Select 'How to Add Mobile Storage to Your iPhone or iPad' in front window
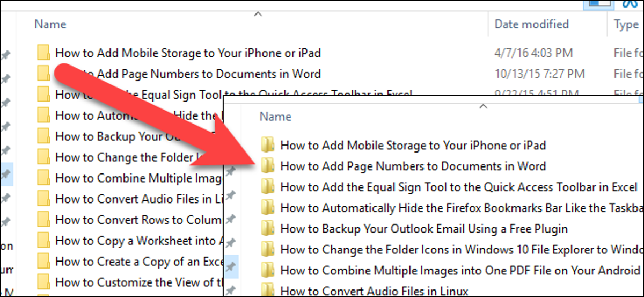 (x=413, y=145)
